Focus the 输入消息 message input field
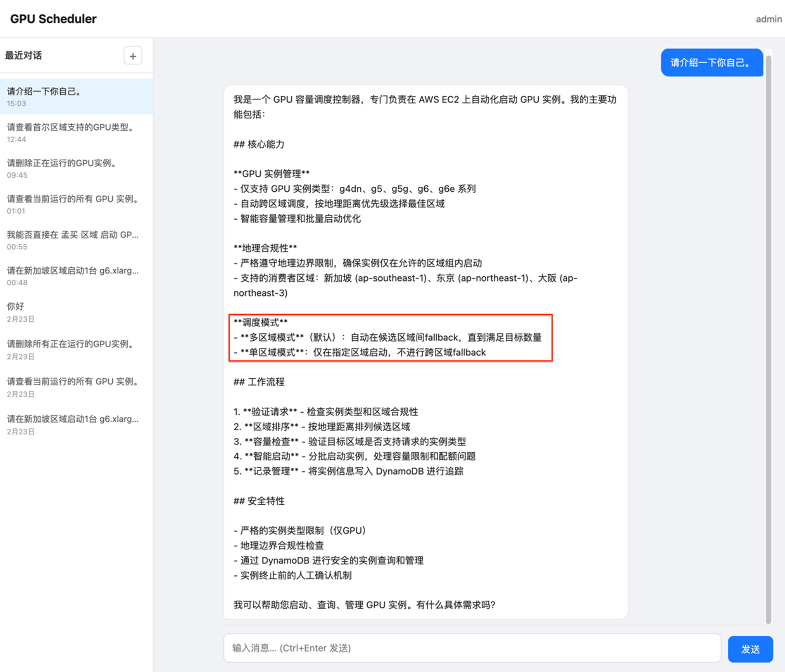 coord(472,648)
